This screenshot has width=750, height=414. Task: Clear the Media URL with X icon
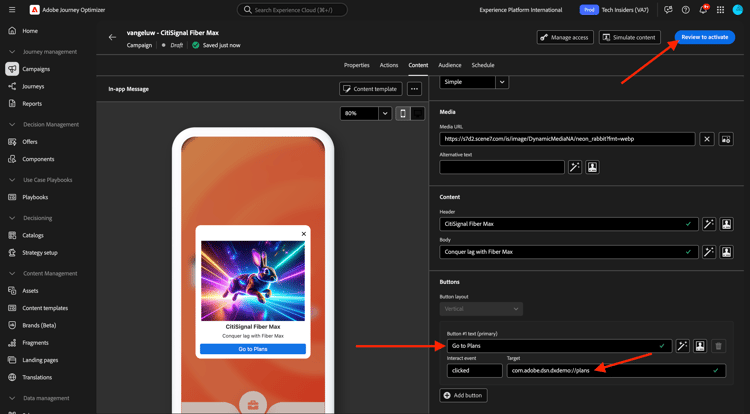[x=707, y=139]
